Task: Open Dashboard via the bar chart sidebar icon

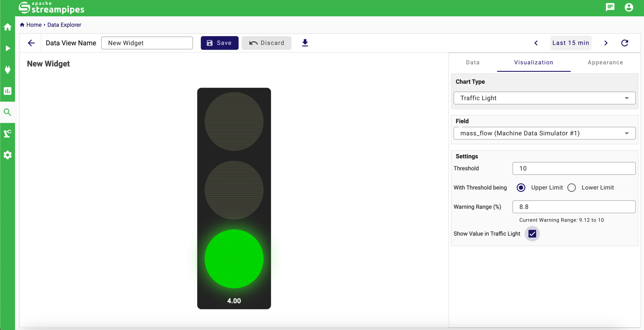Action: 8,91
